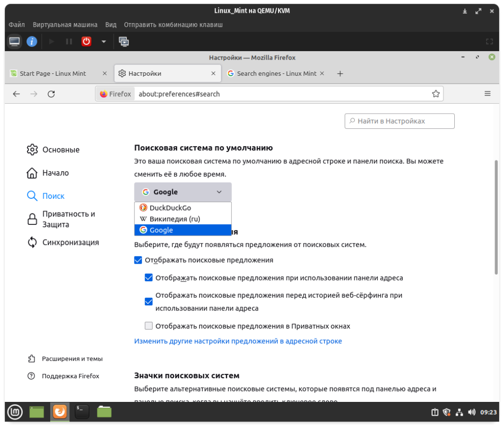
Task: Open the network connection tray icon
Action: [459, 412]
